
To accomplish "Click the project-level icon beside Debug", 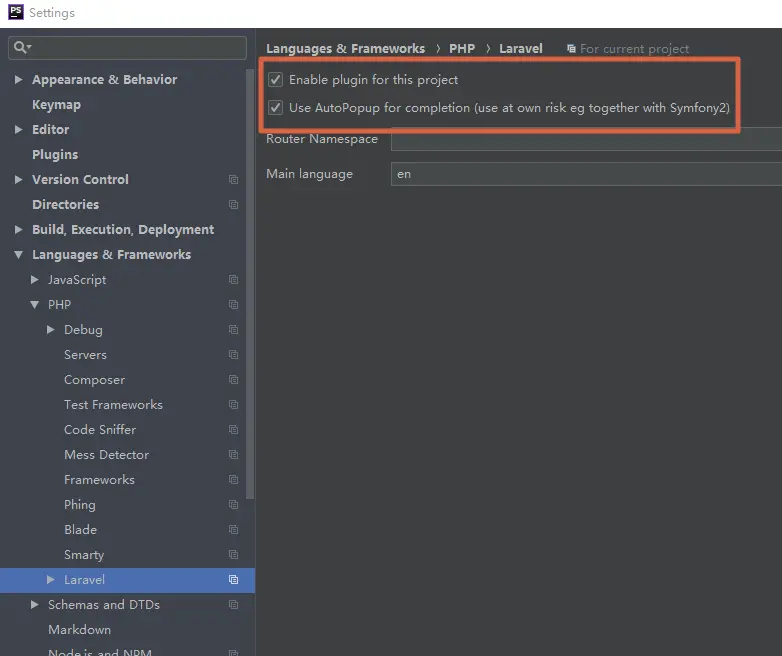I will tap(233, 329).
